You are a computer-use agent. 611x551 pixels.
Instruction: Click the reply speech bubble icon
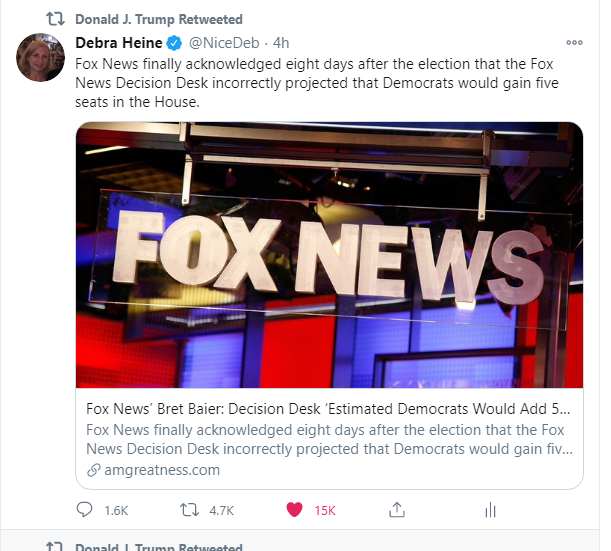click(84, 510)
